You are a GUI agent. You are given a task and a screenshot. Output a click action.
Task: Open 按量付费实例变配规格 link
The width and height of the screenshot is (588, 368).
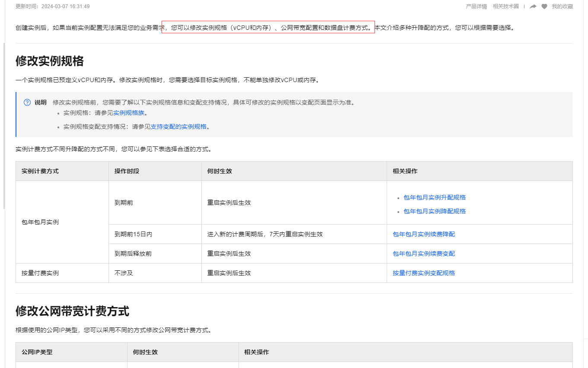(424, 273)
